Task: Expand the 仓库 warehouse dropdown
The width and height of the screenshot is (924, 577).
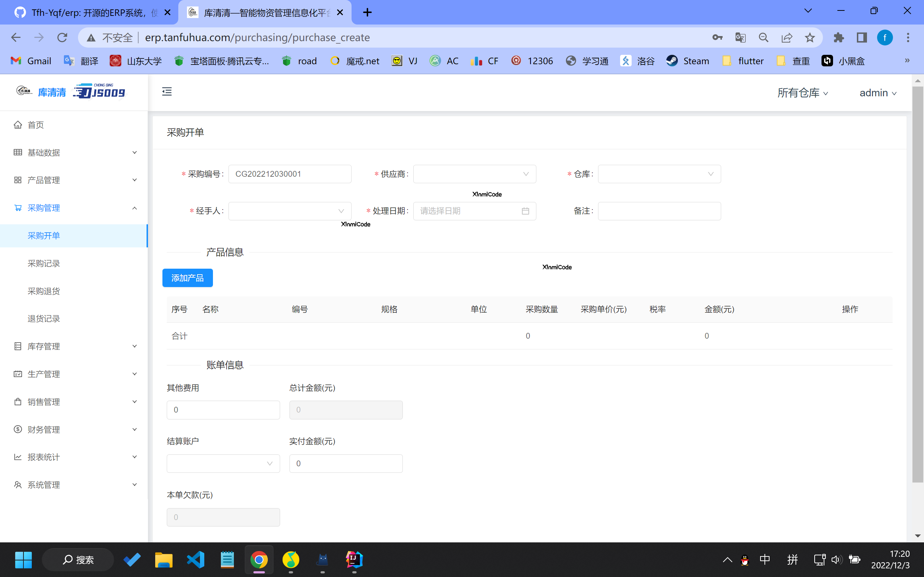Action: pos(659,173)
